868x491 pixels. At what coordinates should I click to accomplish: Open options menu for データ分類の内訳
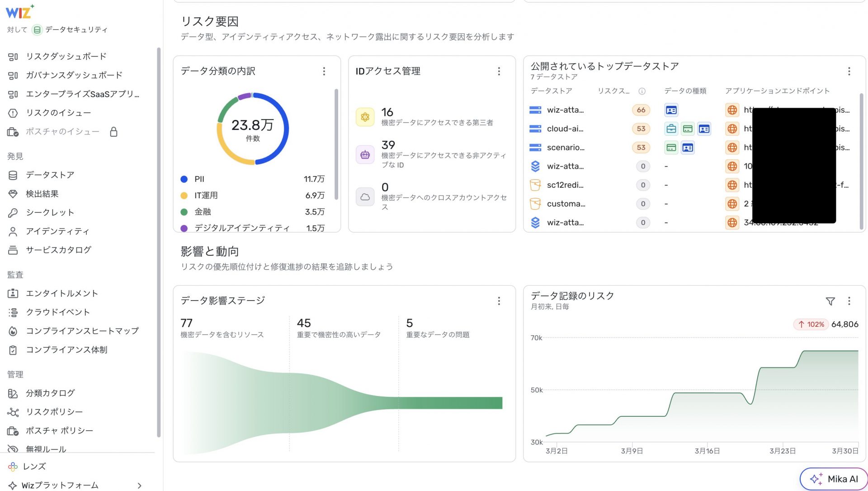click(x=324, y=72)
